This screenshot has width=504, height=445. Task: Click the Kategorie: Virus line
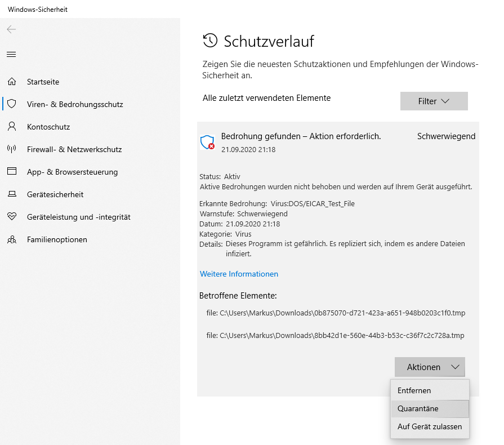pyautogui.click(x=225, y=234)
